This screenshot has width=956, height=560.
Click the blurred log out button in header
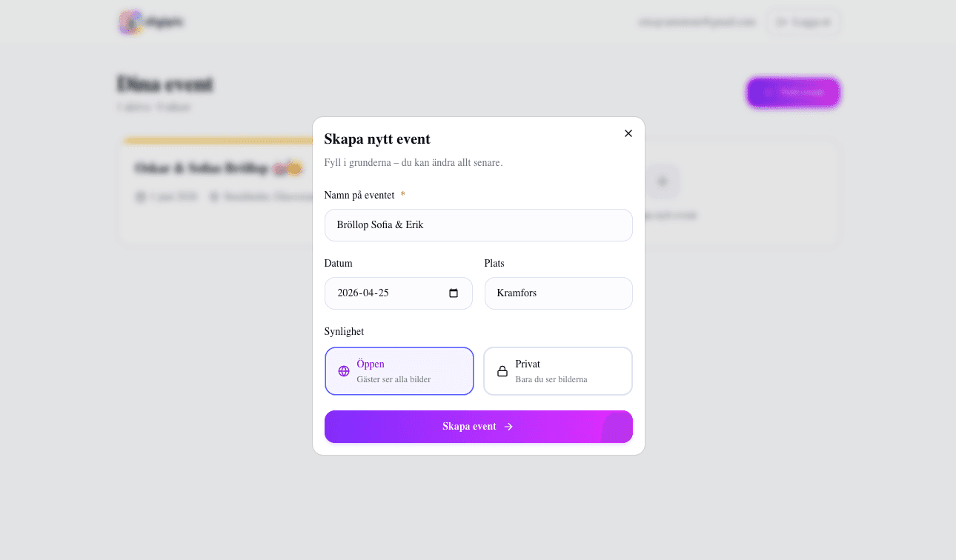(x=803, y=22)
